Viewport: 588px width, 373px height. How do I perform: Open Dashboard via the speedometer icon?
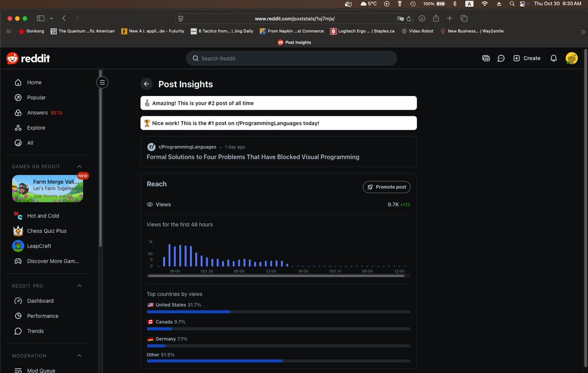(18, 300)
